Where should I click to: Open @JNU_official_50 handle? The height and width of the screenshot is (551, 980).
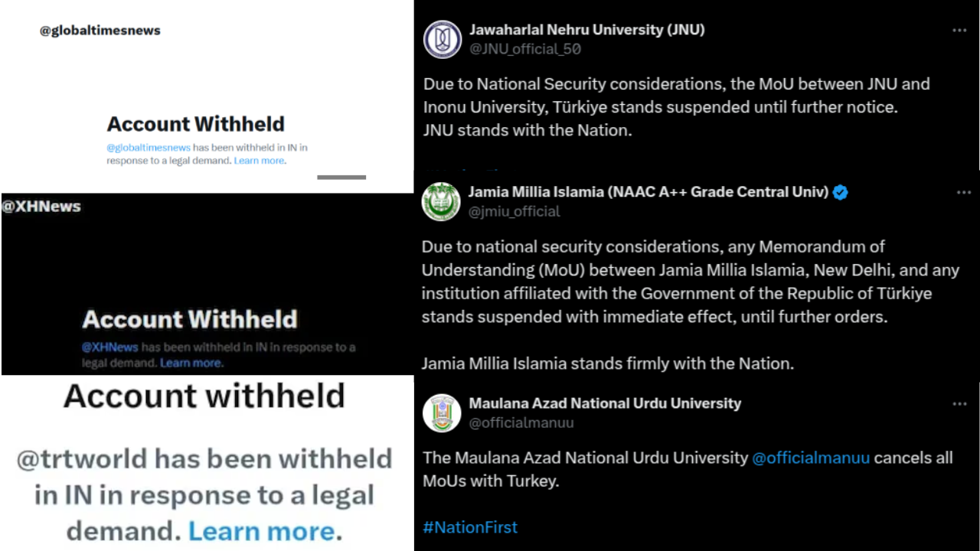pyautogui.click(x=525, y=49)
